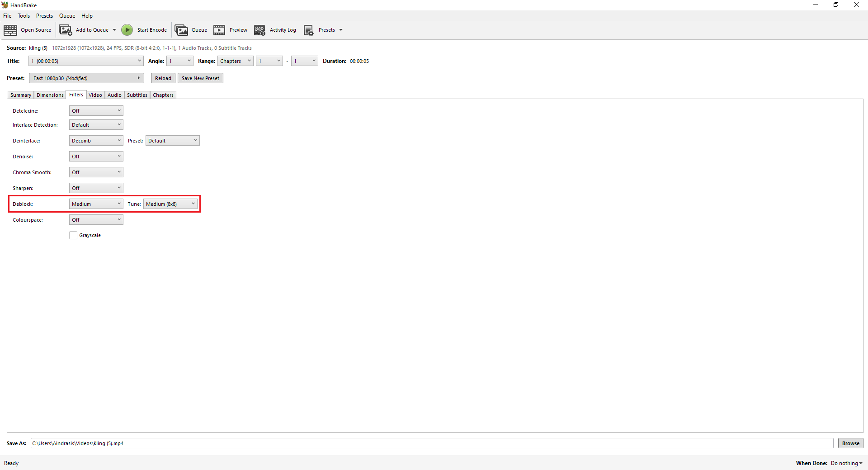Open the Deblock Tune dropdown
Screen dimensions: 868x470
170,204
